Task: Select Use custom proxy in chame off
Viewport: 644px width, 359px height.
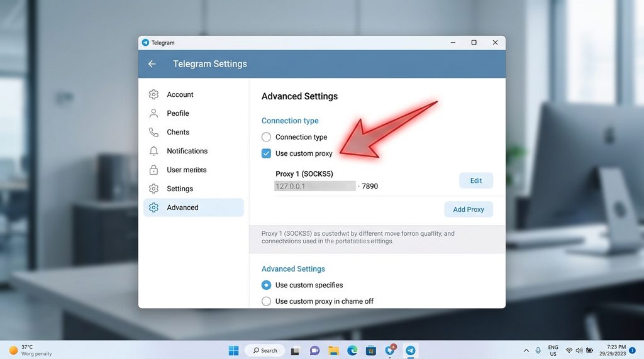Action: (x=266, y=301)
